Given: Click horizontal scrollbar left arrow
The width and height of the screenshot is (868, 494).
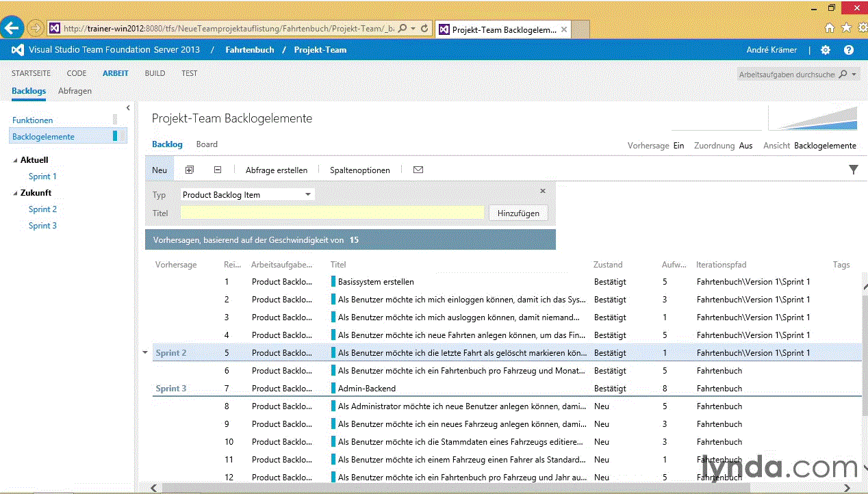Looking at the screenshot, I should click(153, 488).
